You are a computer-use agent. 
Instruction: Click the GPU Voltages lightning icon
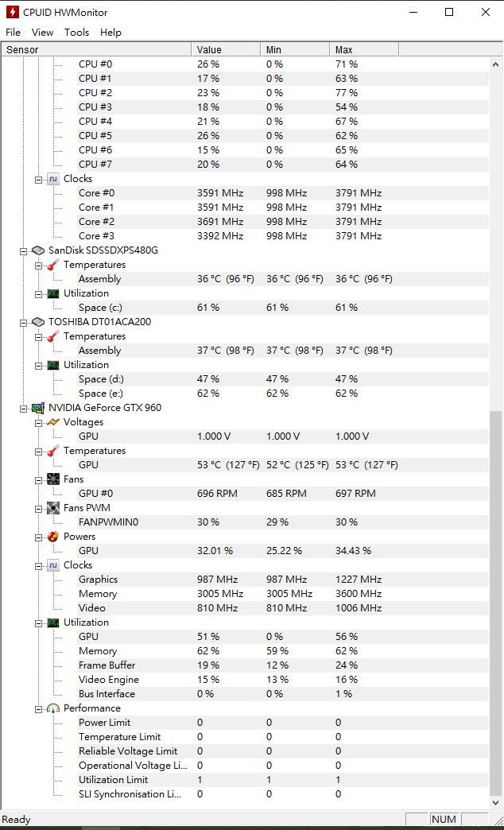click(x=53, y=422)
